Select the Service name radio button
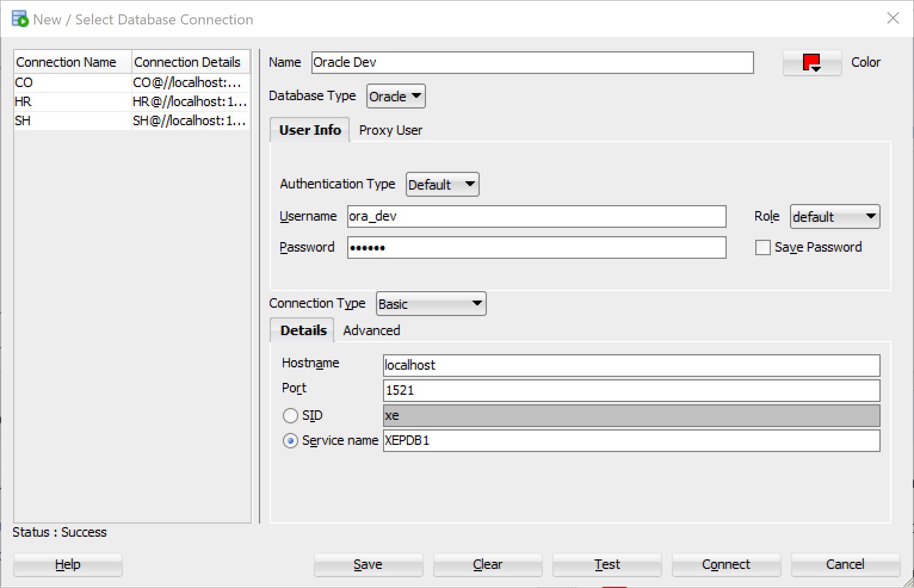The height and width of the screenshot is (588, 914). click(x=291, y=441)
